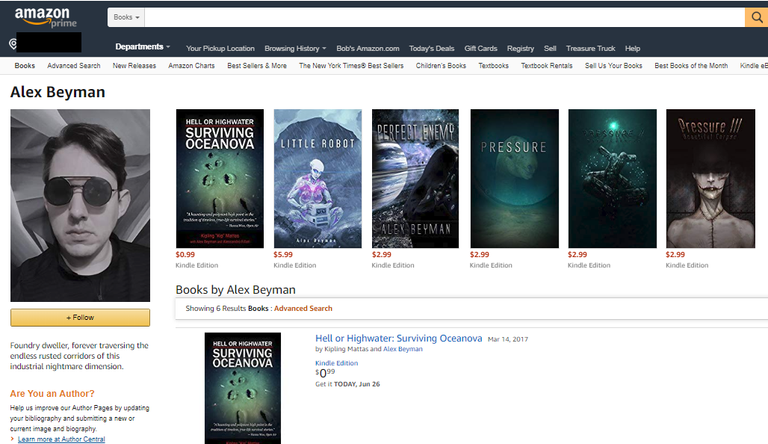Click Sell in the top navigation

point(550,48)
